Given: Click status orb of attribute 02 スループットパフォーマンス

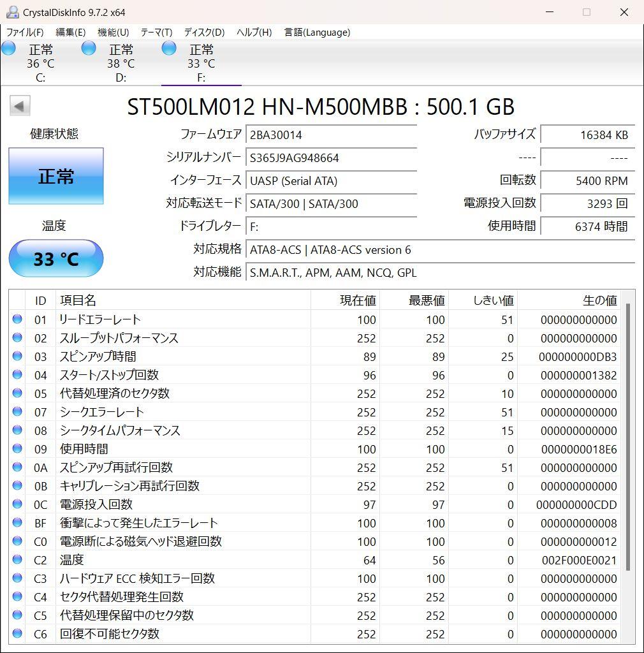Looking at the screenshot, I should [17, 337].
